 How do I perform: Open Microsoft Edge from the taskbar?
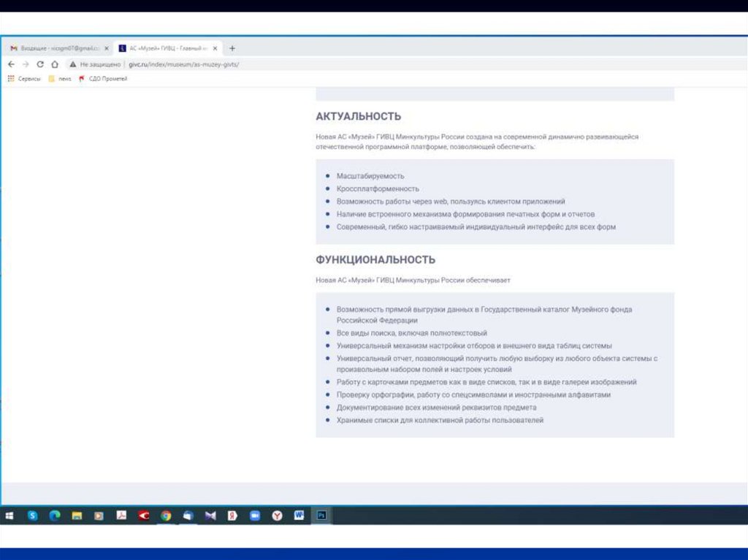click(55, 515)
